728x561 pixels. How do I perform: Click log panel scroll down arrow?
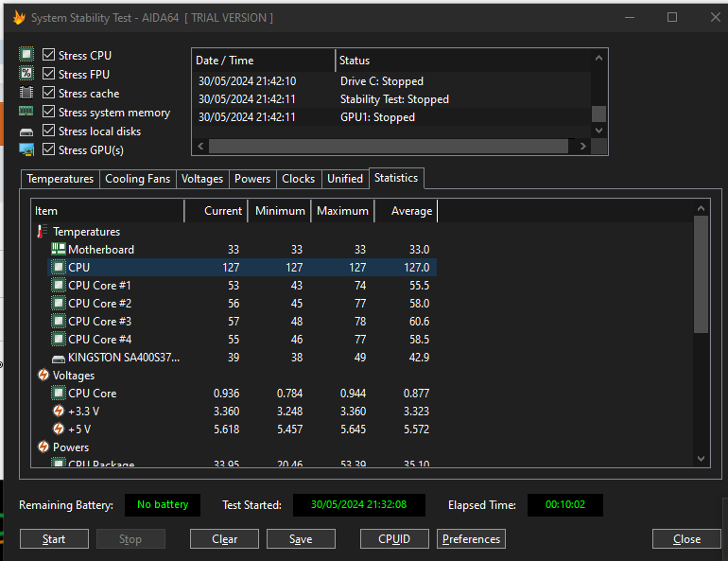(x=598, y=131)
